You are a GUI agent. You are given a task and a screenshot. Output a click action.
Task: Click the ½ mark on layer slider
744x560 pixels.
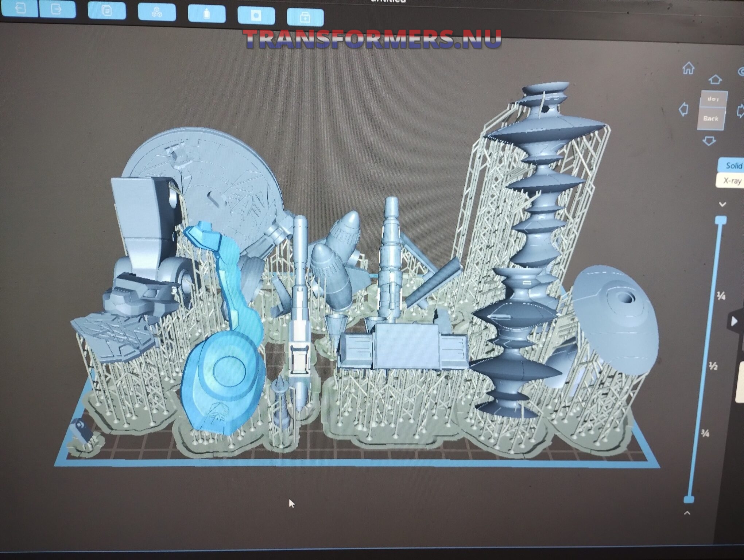tap(713, 366)
